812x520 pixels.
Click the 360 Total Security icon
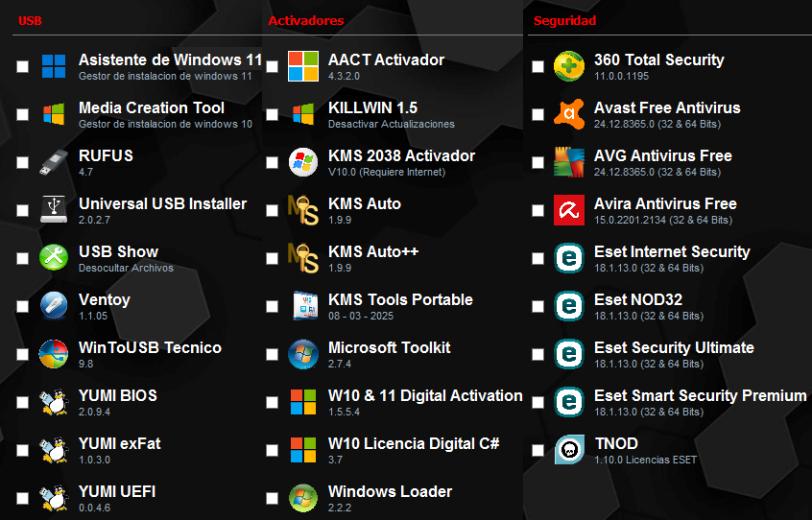pos(568,66)
